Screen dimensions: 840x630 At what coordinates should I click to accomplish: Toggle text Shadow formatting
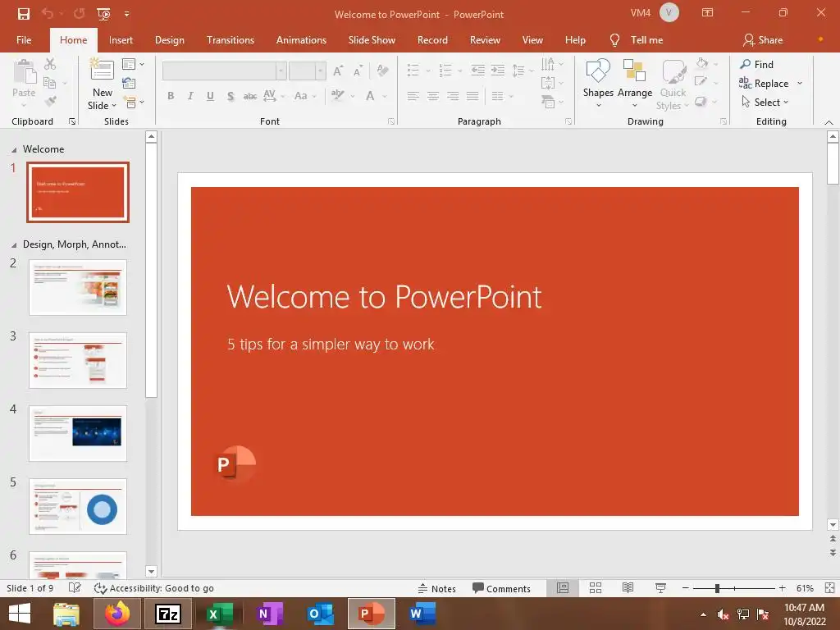(231, 96)
